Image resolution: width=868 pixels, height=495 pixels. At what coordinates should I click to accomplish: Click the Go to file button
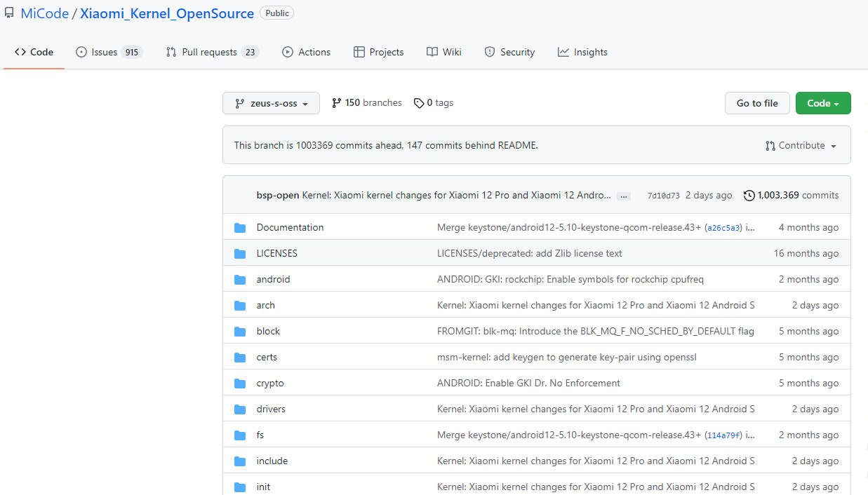point(757,103)
